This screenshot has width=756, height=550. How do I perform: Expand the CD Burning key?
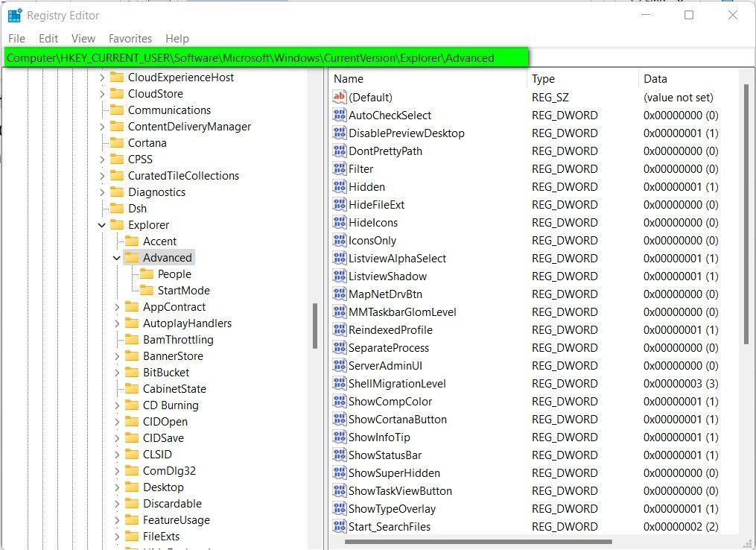click(x=117, y=405)
